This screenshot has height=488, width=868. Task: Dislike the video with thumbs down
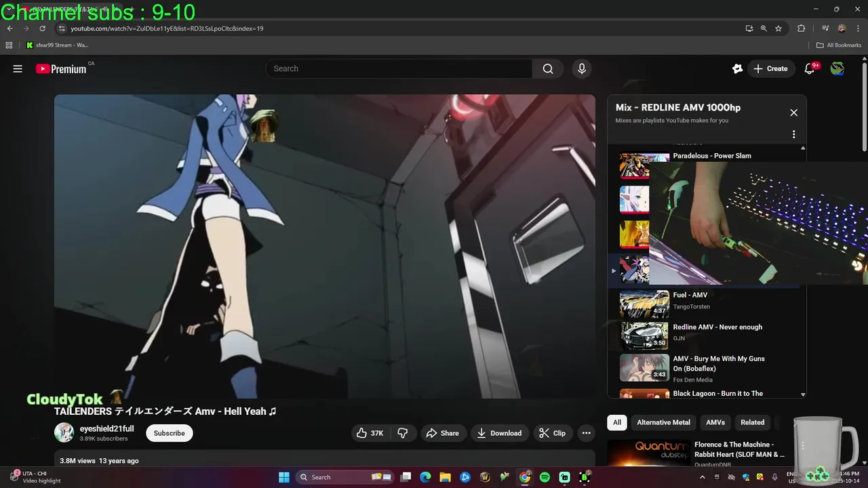tap(402, 433)
